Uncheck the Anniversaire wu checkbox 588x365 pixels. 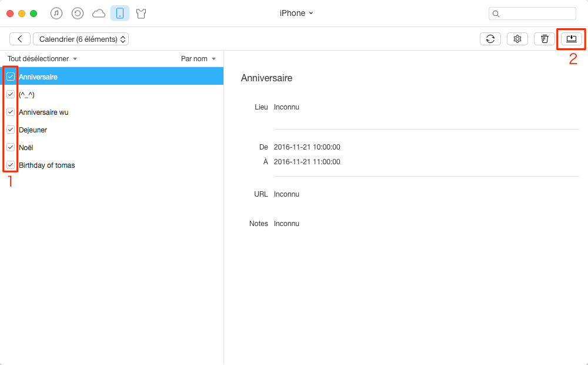coord(11,112)
